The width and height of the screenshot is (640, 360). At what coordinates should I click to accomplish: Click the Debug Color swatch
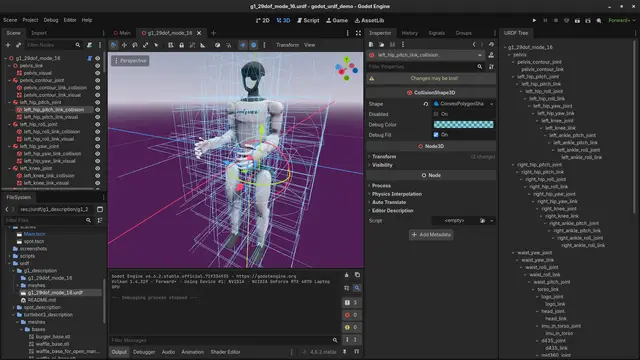[463, 124]
